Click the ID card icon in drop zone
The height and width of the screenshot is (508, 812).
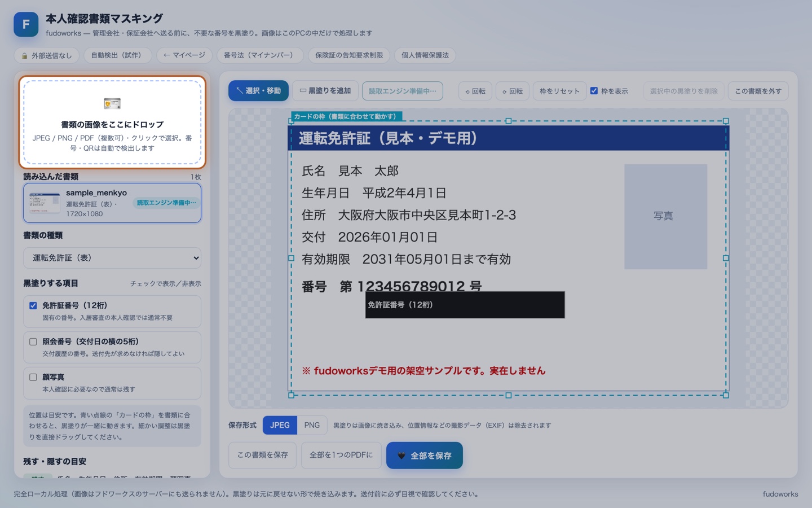(112, 103)
